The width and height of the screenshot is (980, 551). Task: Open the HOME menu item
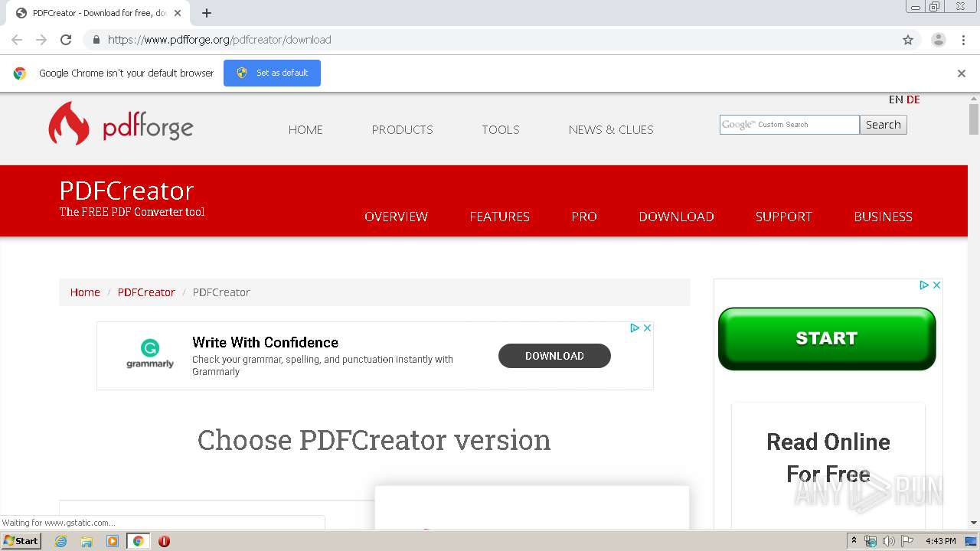(x=305, y=129)
